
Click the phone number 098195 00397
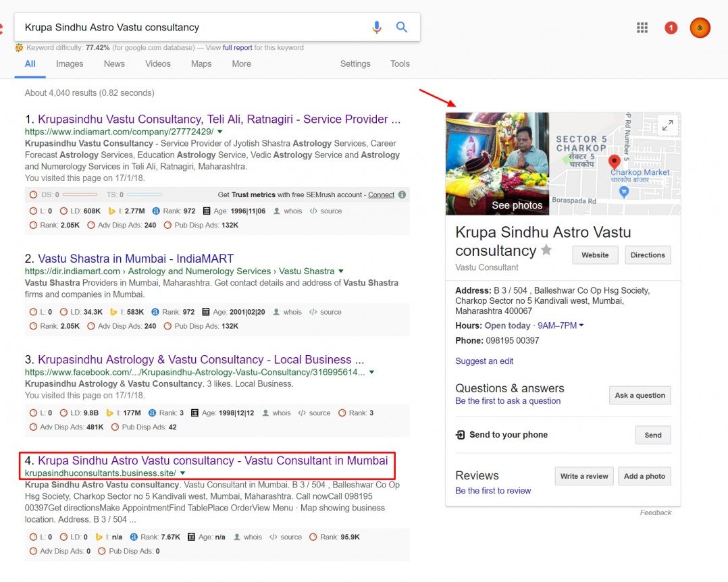pyautogui.click(x=512, y=340)
